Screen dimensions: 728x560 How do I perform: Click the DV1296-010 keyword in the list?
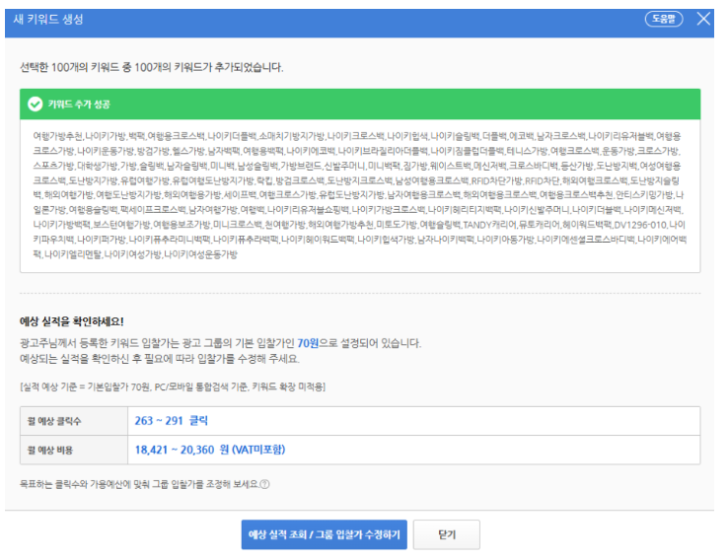coord(639,225)
